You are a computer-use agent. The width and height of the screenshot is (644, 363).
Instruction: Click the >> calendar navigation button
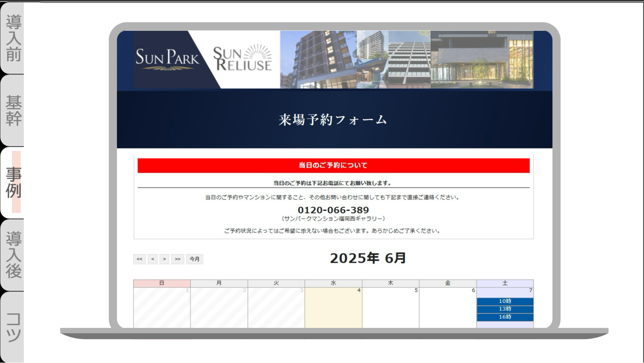(x=178, y=259)
